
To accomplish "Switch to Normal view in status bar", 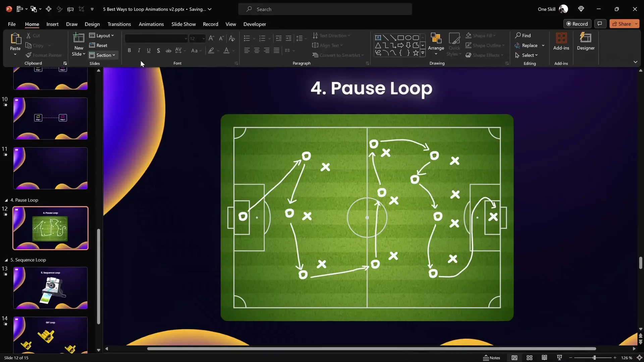I will pos(514,358).
